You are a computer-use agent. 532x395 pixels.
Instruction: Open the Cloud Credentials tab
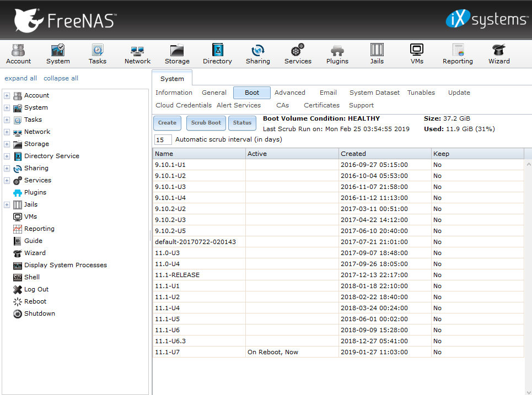click(184, 105)
